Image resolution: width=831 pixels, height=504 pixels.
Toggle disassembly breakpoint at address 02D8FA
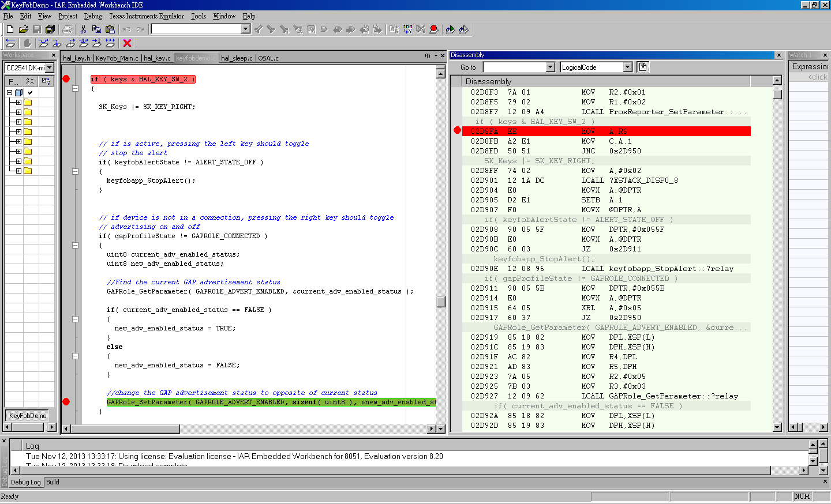458,131
